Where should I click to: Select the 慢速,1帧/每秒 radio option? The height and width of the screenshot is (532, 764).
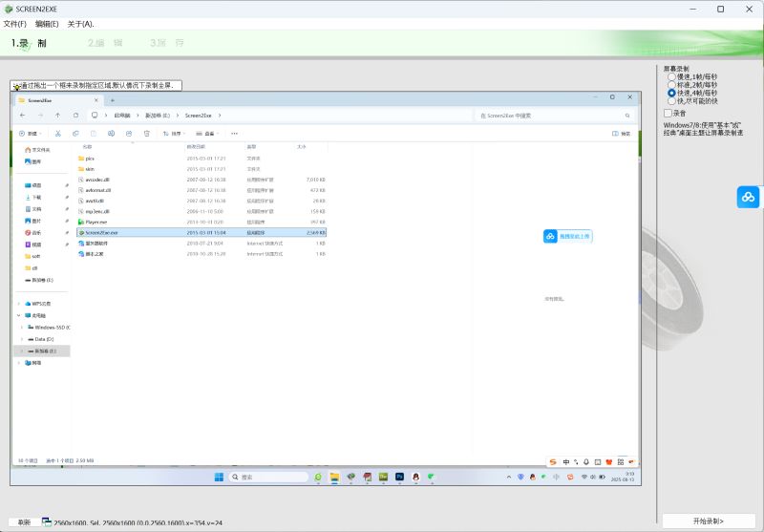click(671, 76)
